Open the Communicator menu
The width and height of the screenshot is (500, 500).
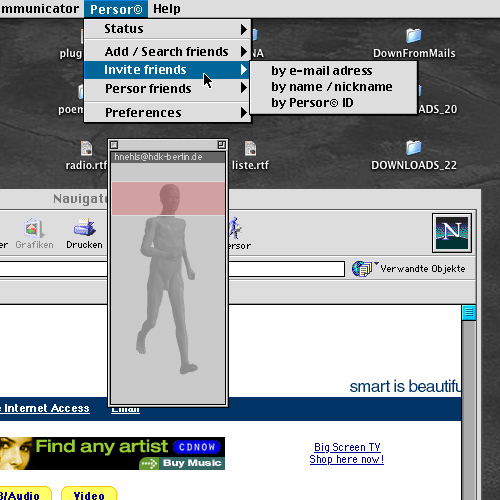tap(40, 9)
